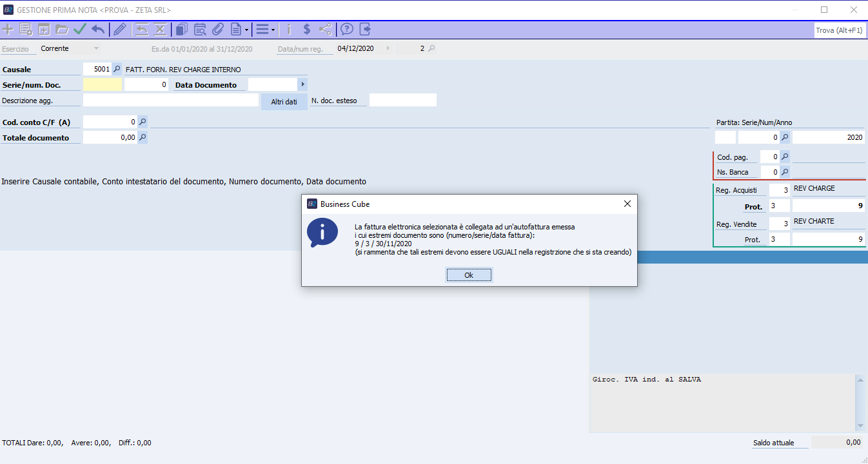Click the magnifier for Ns. Banca
Viewport: 868px width, 464px height.
[x=785, y=172]
